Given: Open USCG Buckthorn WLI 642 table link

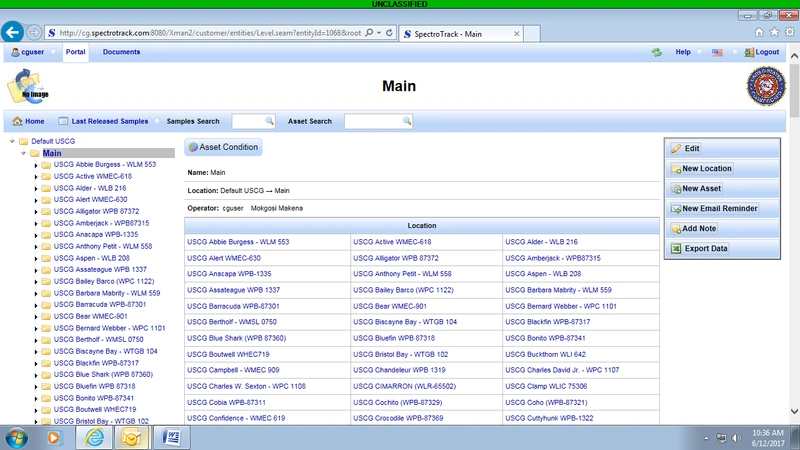Looking at the screenshot, I should [x=545, y=354].
